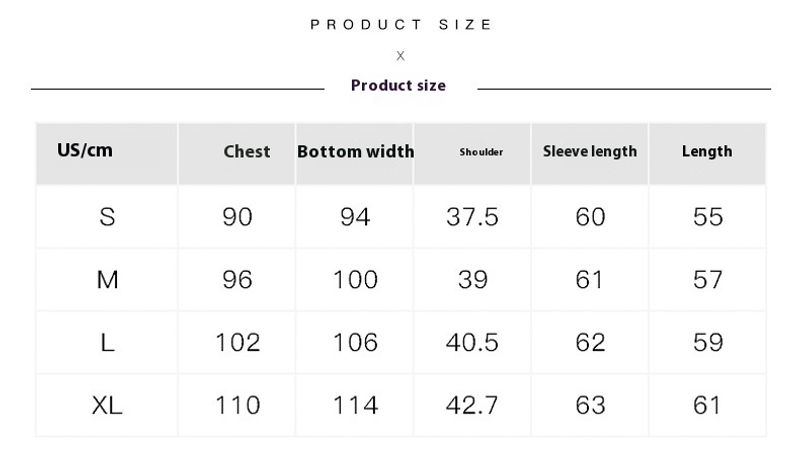Viewport: 800px width, 462px height.
Task: Click chest value 110 in XL row
Action: pos(238,406)
